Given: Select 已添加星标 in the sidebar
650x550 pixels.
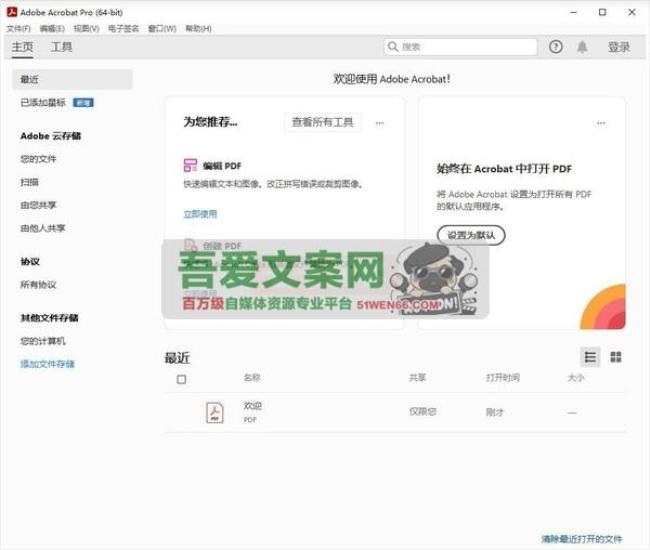Looking at the screenshot, I should click(43, 102).
